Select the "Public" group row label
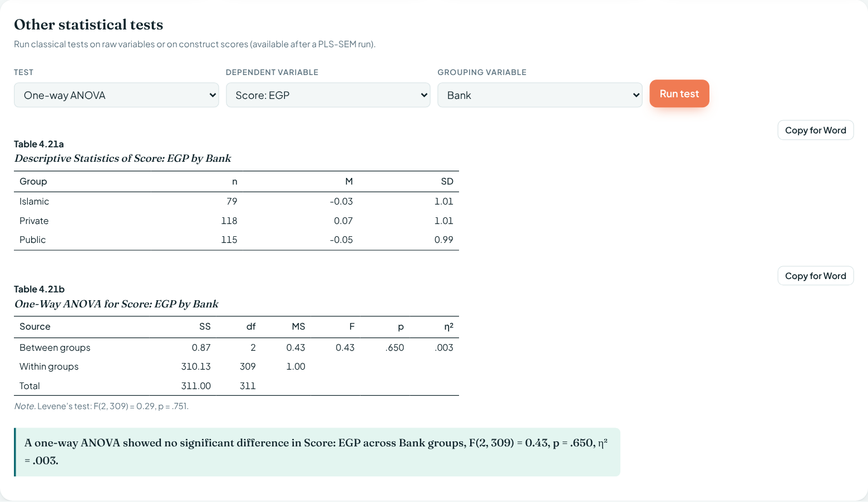Viewport: 868px width, 502px height. (x=32, y=240)
